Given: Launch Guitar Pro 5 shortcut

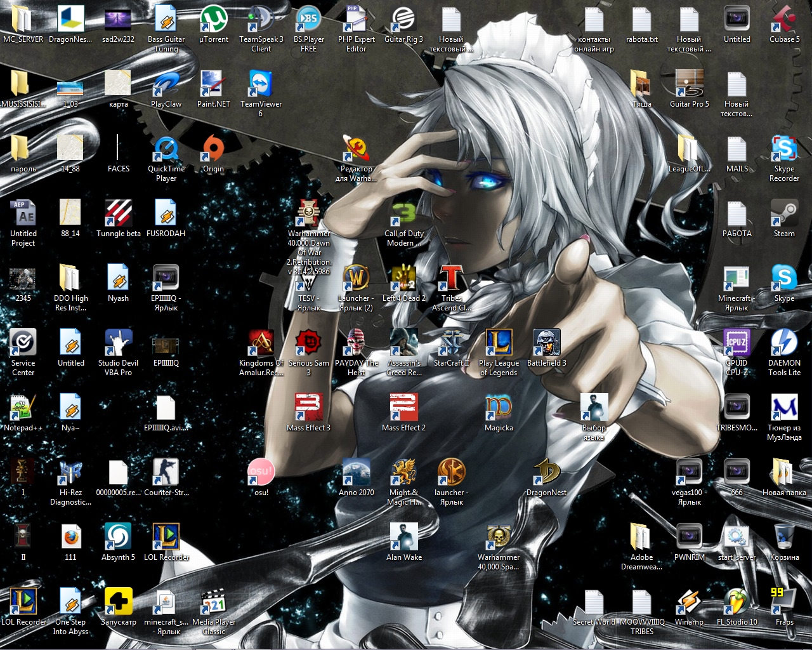Looking at the screenshot, I should pyautogui.click(x=690, y=84).
